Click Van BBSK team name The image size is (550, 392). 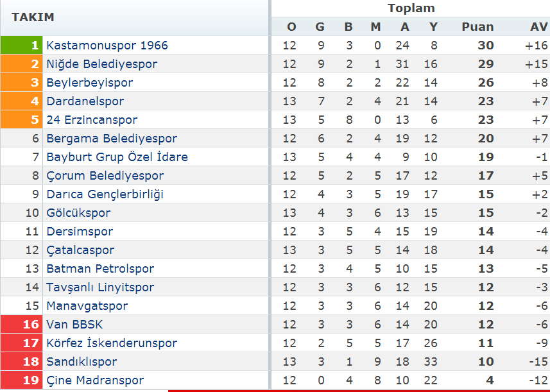(x=74, y=325)
